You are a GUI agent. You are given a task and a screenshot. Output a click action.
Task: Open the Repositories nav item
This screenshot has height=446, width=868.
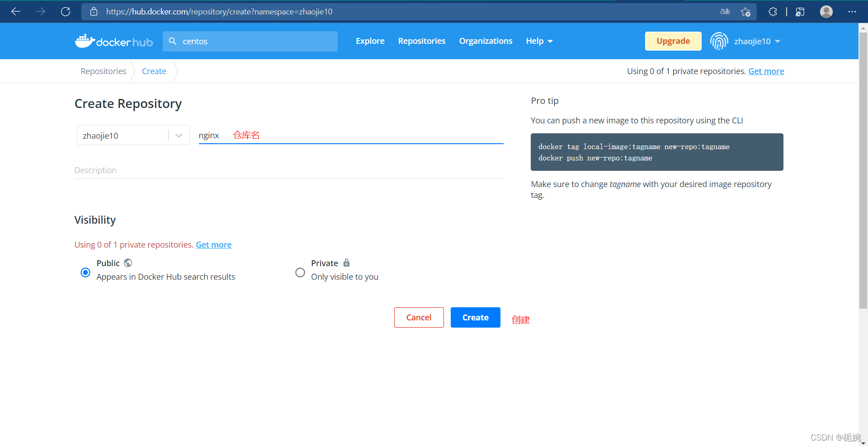(x=422, y=41)
